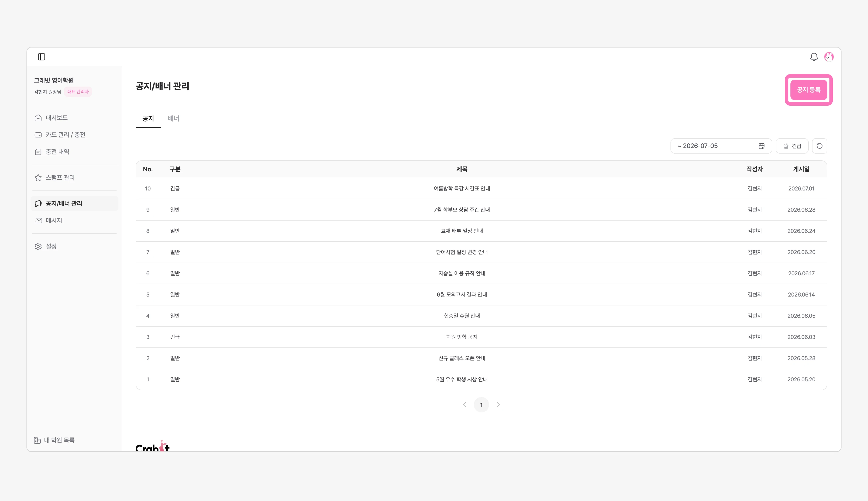The height and width of the screenshot is (501, 868).
Task: Click the 대시보드 home icon
Action: pyautogui.click(x=38, y=118)
